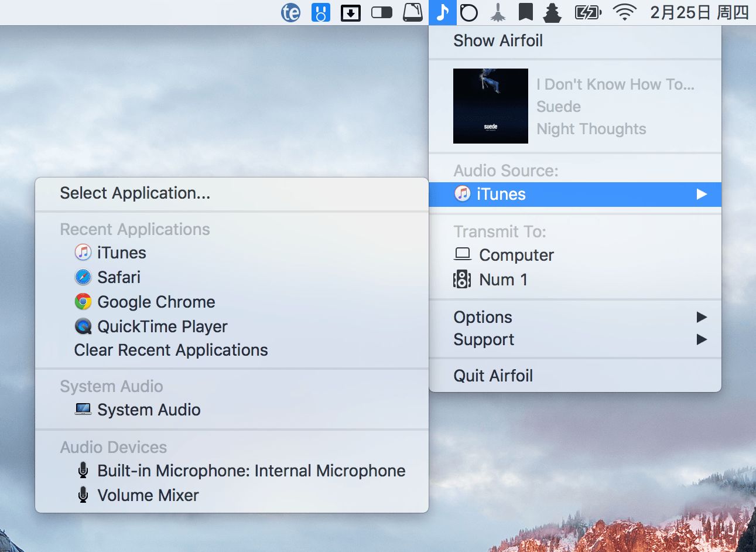
Task: Open the tilted page menu bar icon
Action: [x=413, y=12]
